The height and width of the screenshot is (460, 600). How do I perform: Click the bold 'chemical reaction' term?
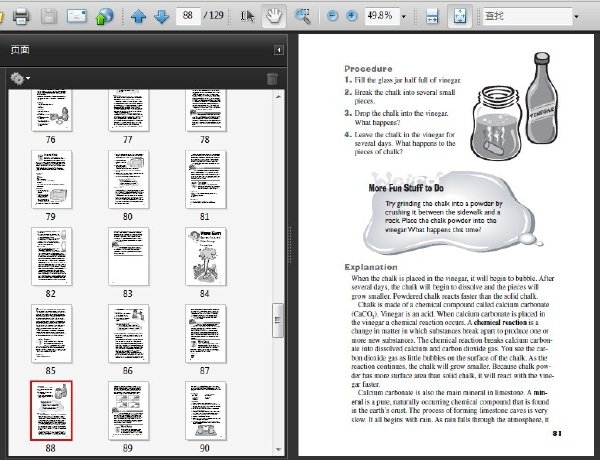[500, 323]
